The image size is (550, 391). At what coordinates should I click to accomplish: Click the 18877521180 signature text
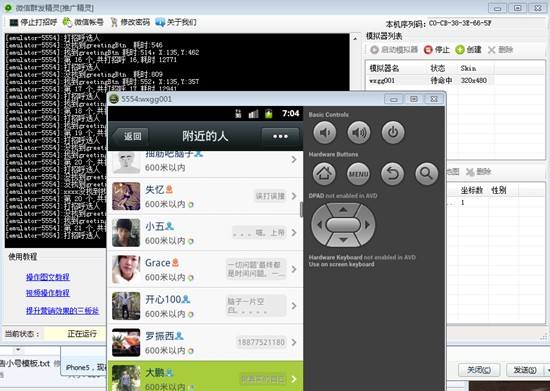261,342
